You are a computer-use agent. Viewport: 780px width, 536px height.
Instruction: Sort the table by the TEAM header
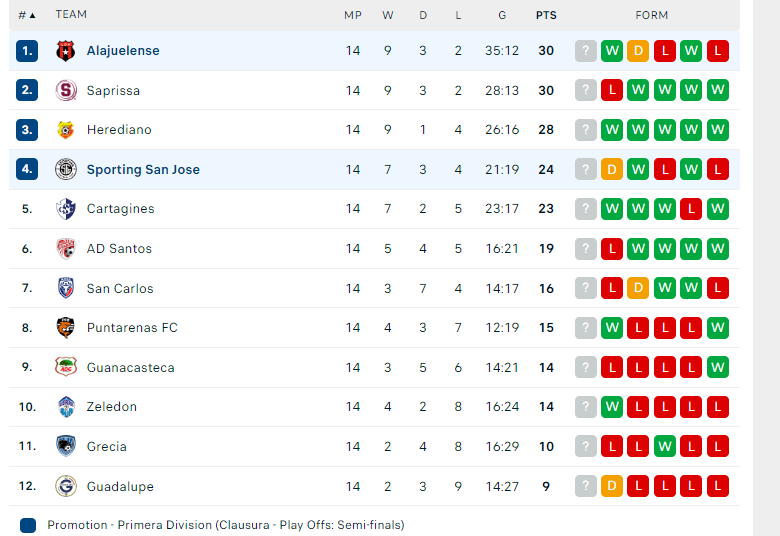[71, 15]
